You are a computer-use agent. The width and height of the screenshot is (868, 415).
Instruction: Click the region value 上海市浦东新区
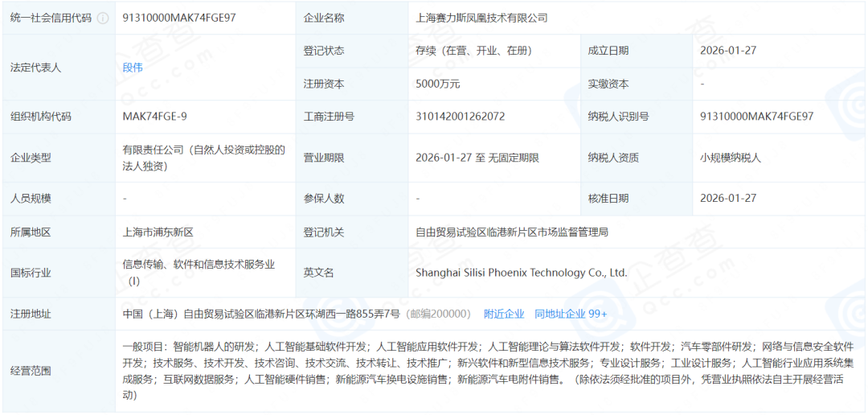tap(158, 232)
